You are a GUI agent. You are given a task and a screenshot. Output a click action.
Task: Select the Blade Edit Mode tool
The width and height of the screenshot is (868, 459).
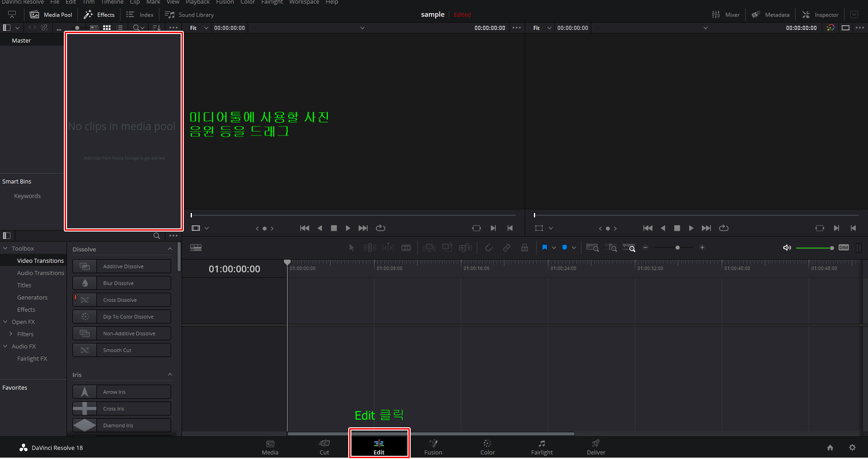point(406,247)
